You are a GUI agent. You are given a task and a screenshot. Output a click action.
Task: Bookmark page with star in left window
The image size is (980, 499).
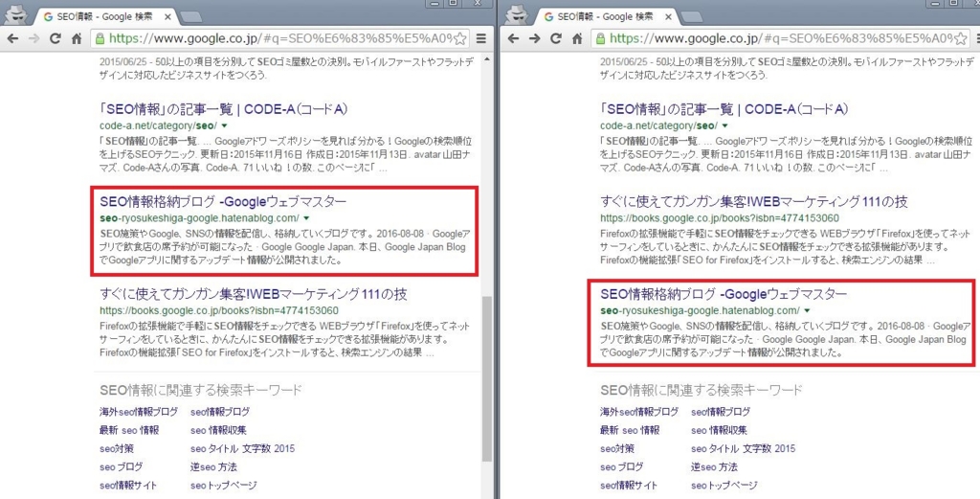[460, 38]
